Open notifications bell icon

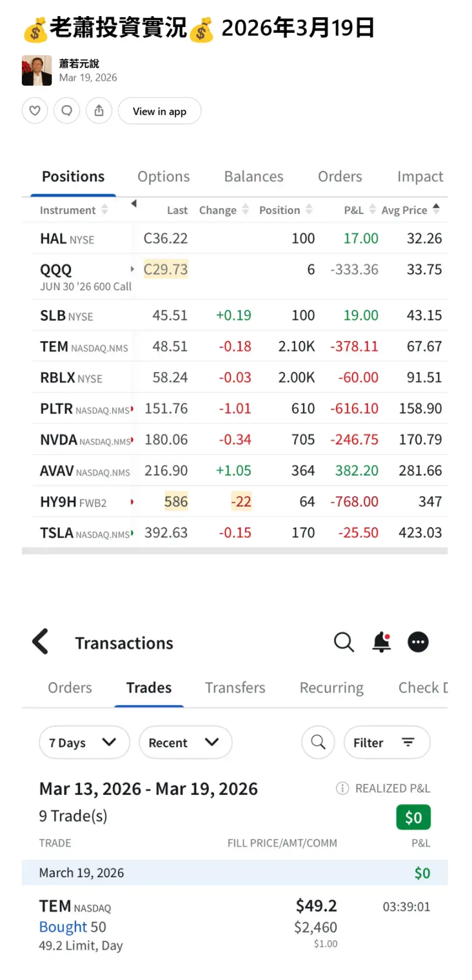tap(381, 642)
